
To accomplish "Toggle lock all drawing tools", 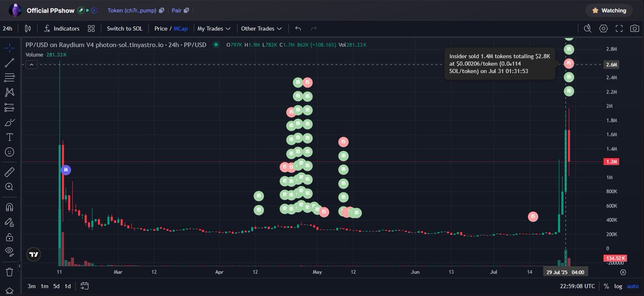I will (9, 236).
